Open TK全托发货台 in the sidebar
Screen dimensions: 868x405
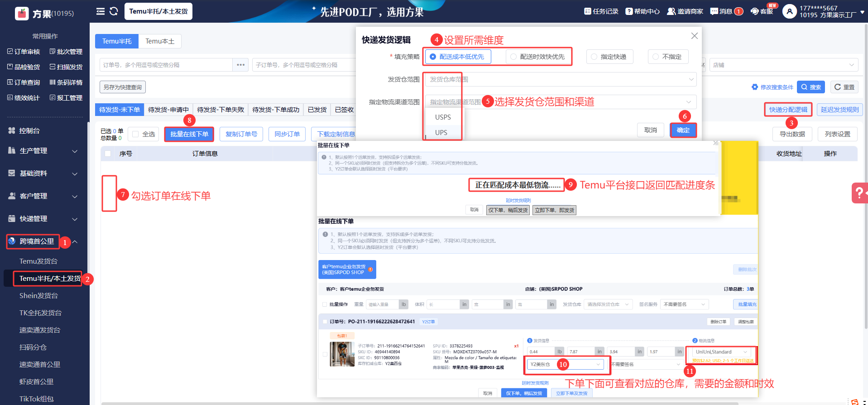click(40, 313)
